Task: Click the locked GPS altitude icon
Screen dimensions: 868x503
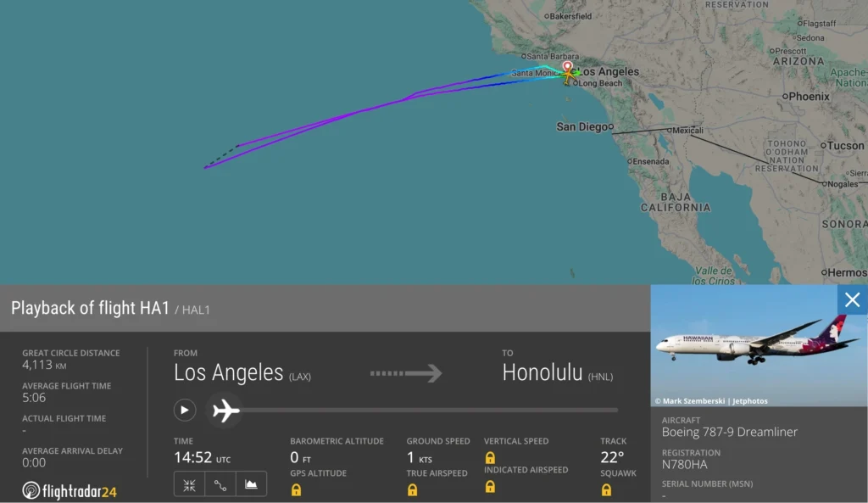Action: pos(296,489)
